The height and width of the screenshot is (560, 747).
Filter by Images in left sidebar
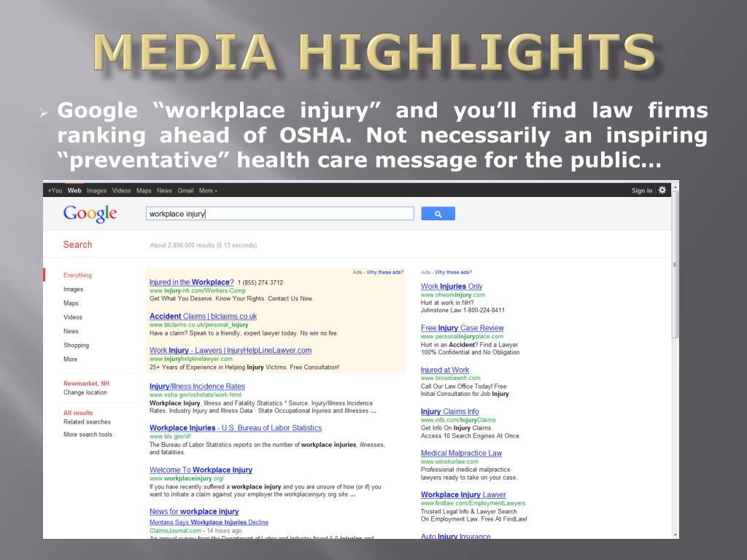coord(74,289)
